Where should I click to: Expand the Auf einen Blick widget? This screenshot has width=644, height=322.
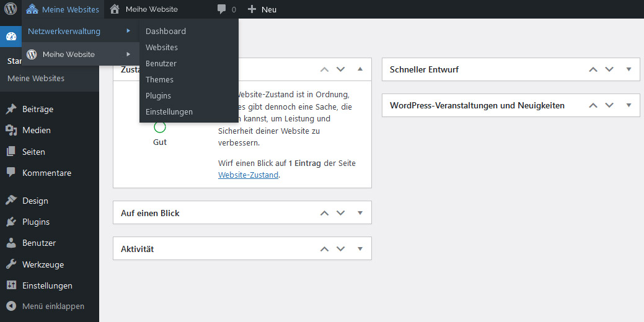[x=360, y=213]
